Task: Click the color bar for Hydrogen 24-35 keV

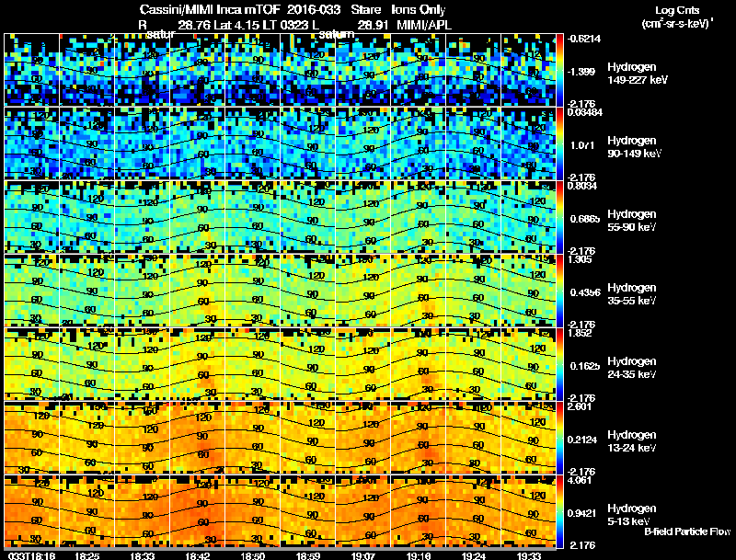Action: click(x=559, y=364)
